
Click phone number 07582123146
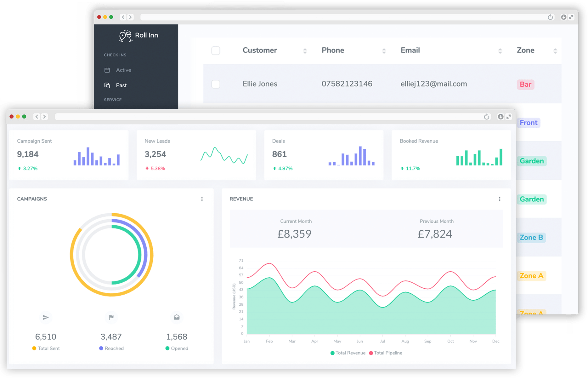tap(347, 84)
